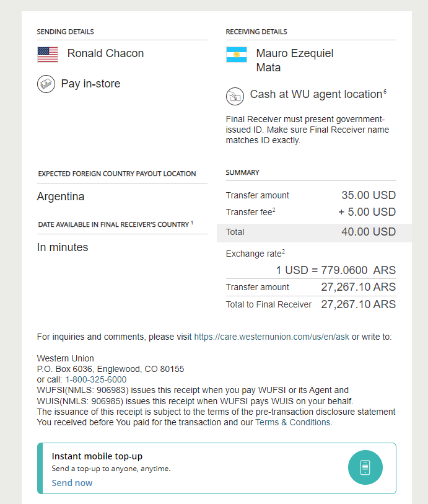This screenshot has height=504, width=428.
Task: Call the 1-800-325-6000 phone link
Action: click(95, 379)
